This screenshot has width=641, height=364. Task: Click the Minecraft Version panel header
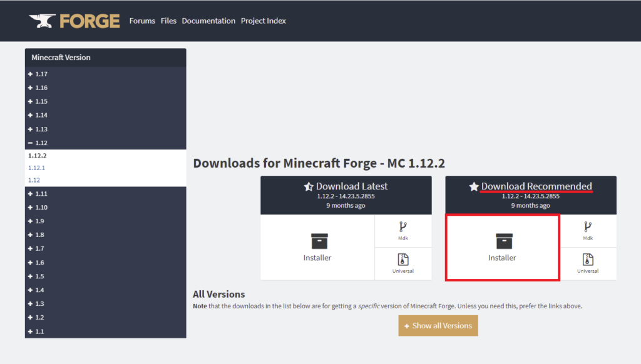point(105,58)
